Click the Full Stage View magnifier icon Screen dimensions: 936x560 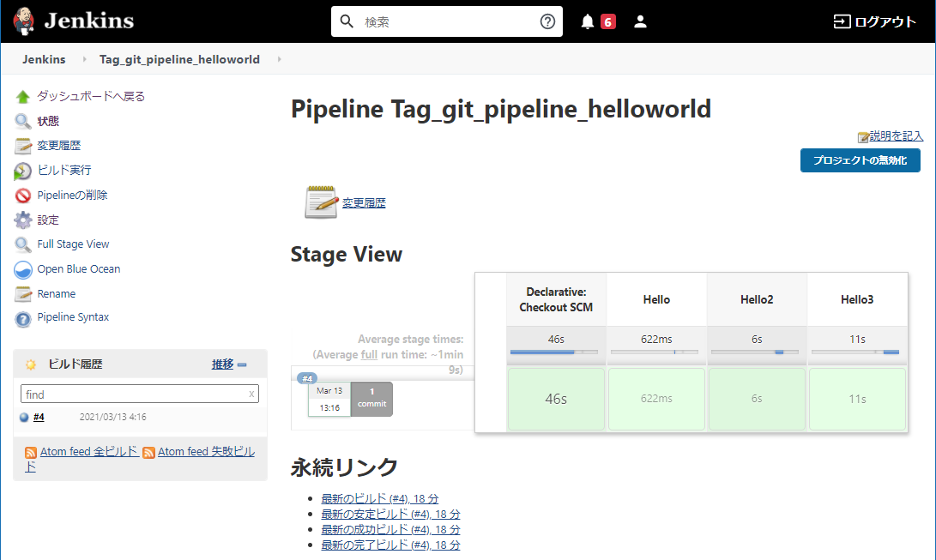(x=22, y=244)
